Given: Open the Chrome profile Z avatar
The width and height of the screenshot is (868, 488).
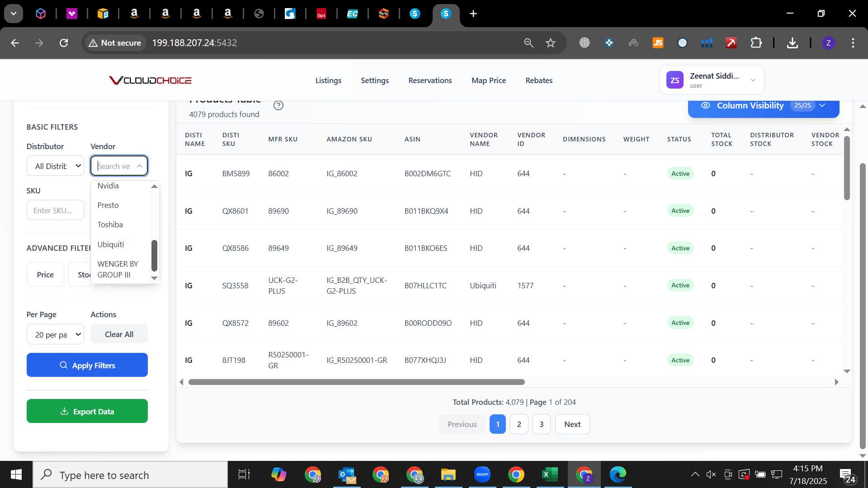Looking at the screenshot, I should [x=828, y=43].
